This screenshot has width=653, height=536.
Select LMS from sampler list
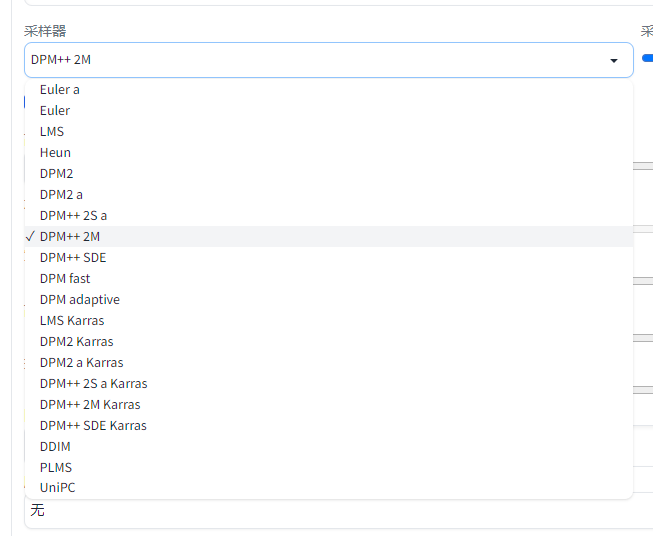pyautogui.click(x=52, y=132)
